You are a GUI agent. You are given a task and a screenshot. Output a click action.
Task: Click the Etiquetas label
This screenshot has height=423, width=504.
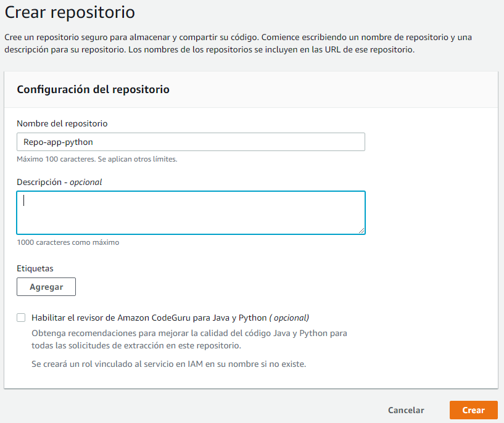click(35, 268)
